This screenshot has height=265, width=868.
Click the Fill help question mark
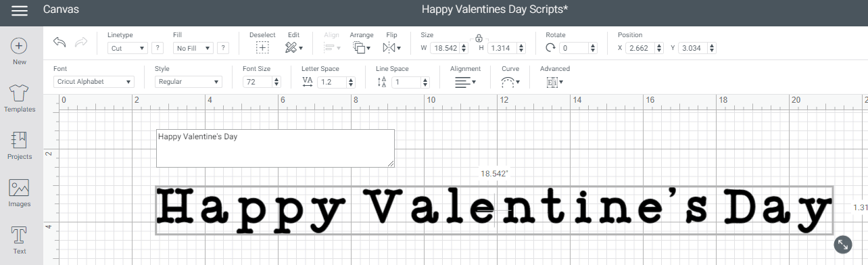tap(222, 48)
